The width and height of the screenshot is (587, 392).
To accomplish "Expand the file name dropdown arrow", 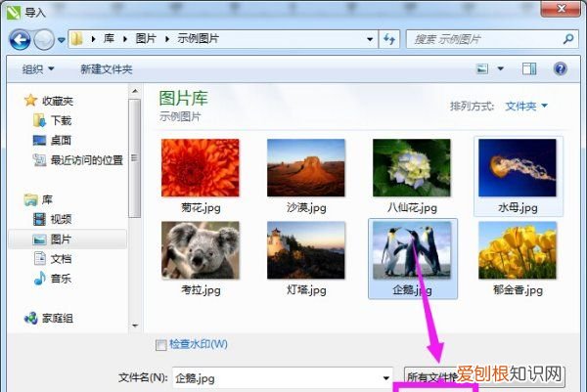I will 386,378.
